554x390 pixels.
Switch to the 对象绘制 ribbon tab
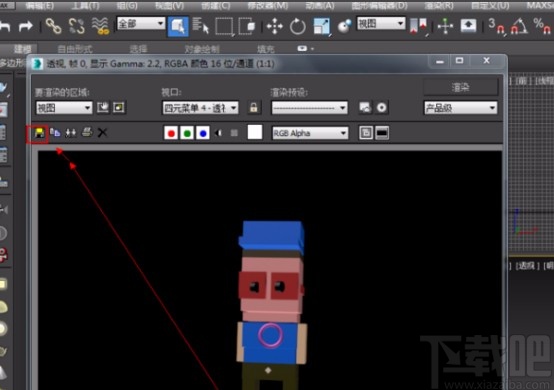click(x=202, y=49)
